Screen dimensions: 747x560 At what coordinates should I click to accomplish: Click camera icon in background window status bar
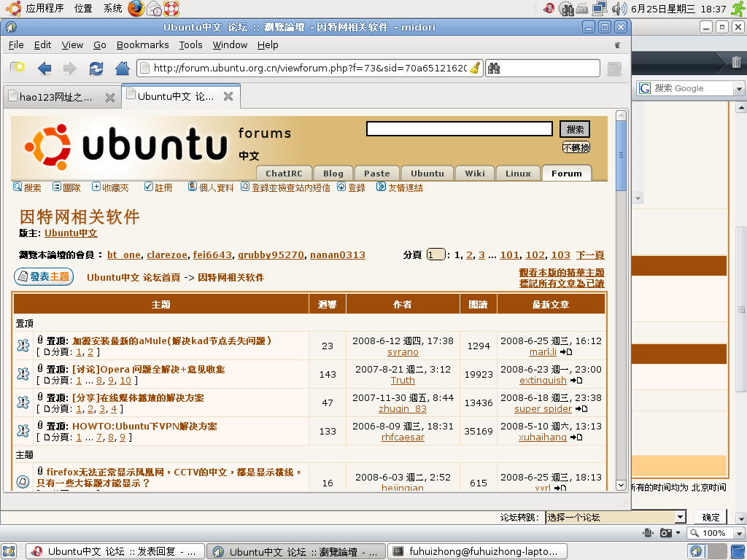[665, 533]
